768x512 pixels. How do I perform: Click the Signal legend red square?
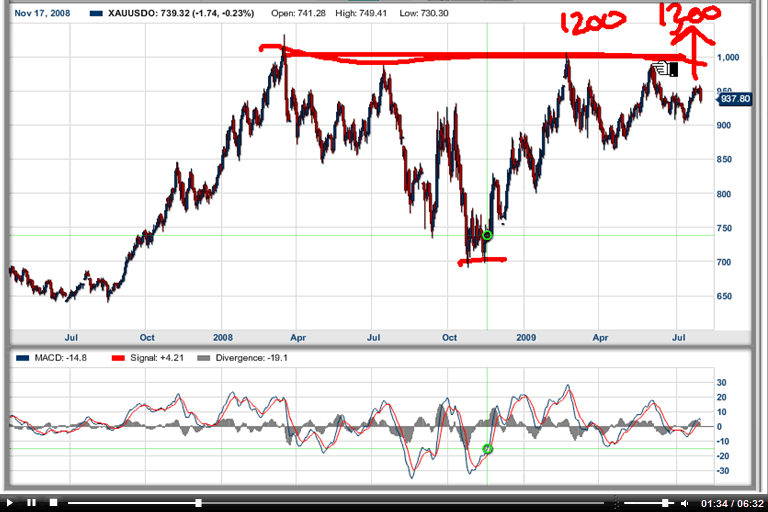coord(119,358)
